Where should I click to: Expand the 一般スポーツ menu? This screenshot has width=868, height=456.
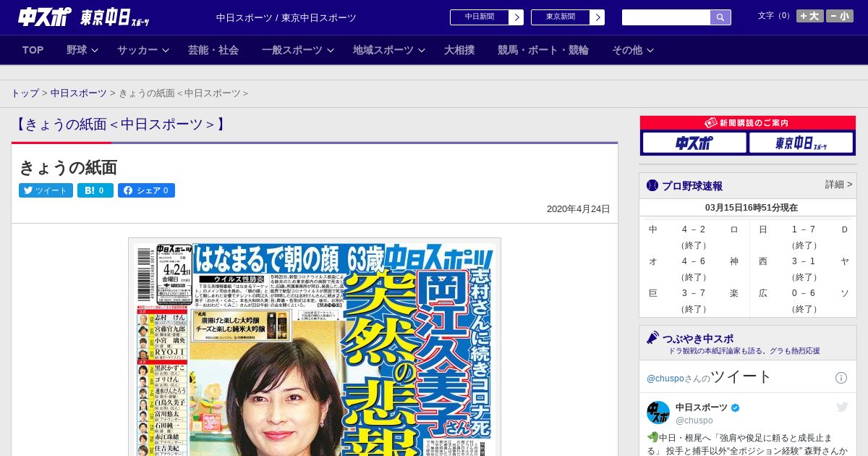pyautogui.click(x=297, y=50)
